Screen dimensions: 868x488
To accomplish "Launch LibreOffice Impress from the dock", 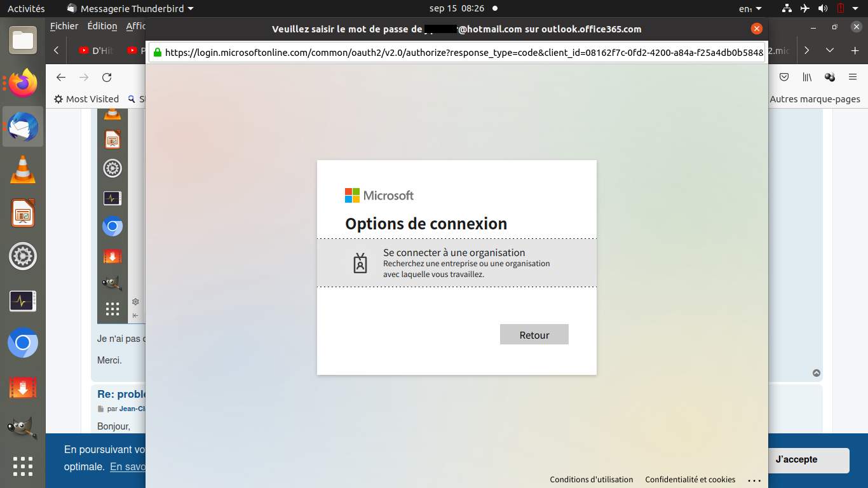I will 23,213.
